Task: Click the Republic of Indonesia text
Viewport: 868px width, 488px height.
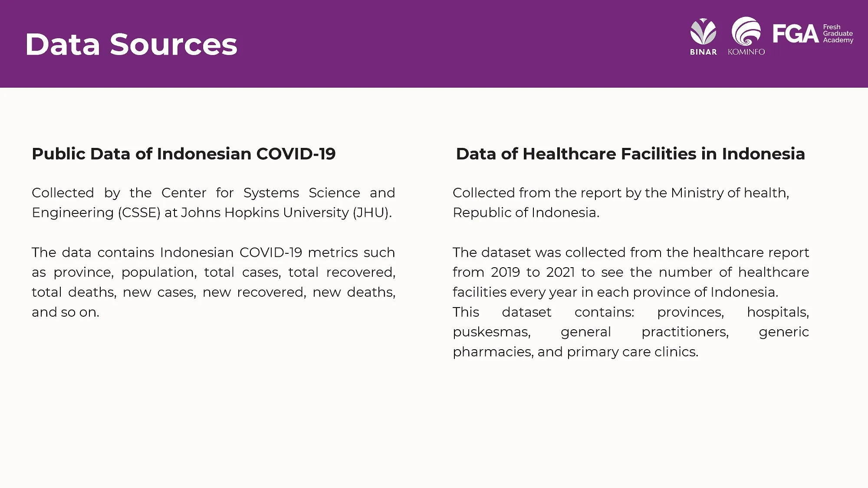Action: tap(526, 213)
